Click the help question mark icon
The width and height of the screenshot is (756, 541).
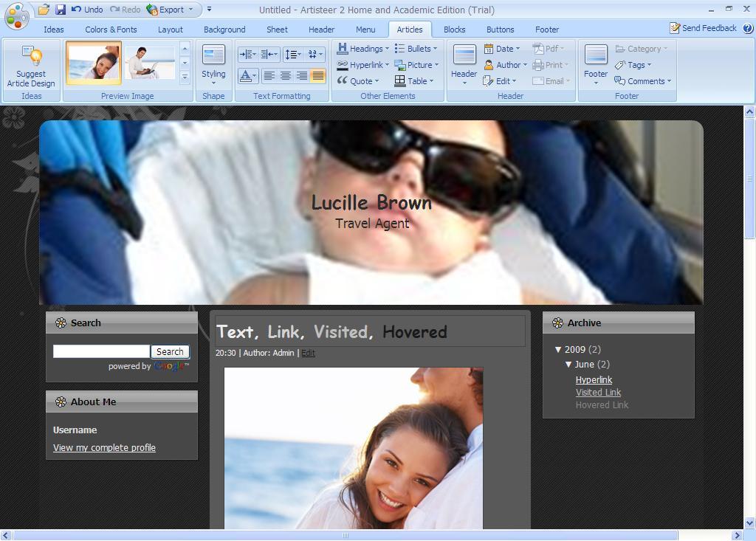[x=747, y=28]
